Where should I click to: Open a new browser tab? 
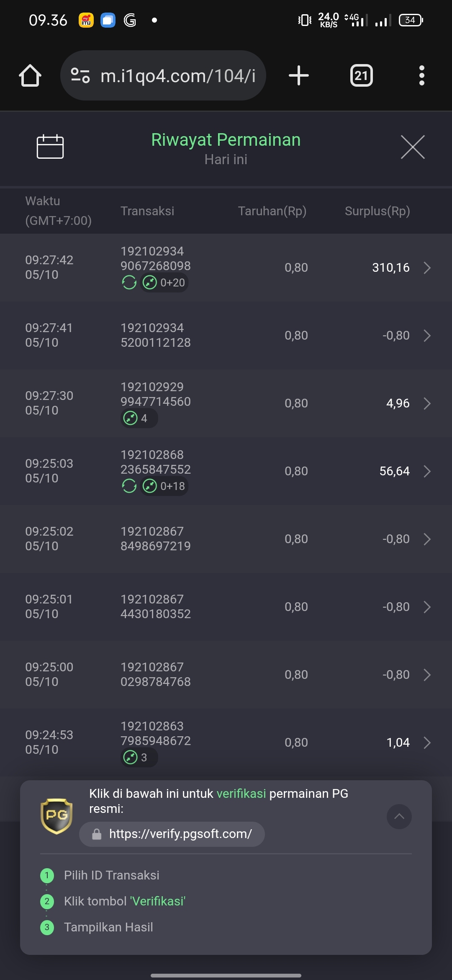point(299,76)
